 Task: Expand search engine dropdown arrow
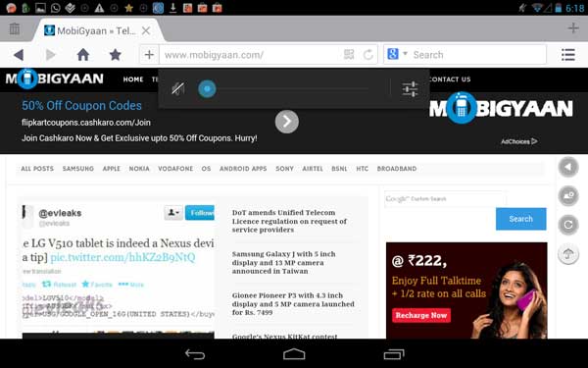click(405, 54)
